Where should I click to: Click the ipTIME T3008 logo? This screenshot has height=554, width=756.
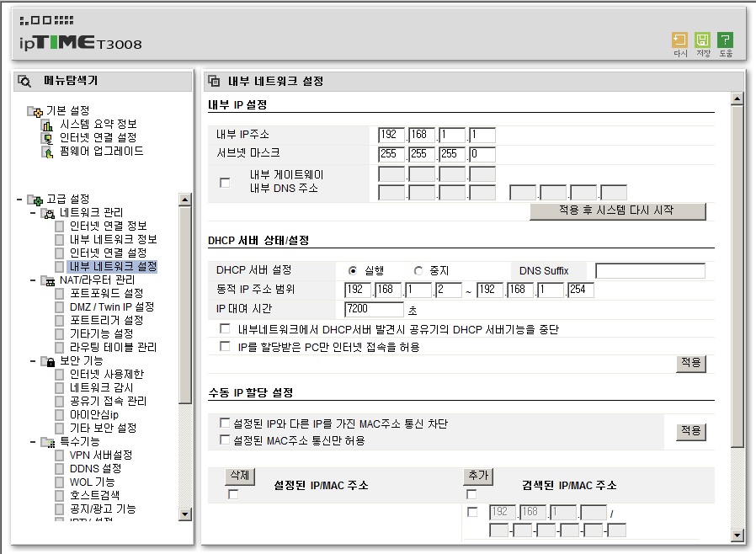(x=81, y=43)
